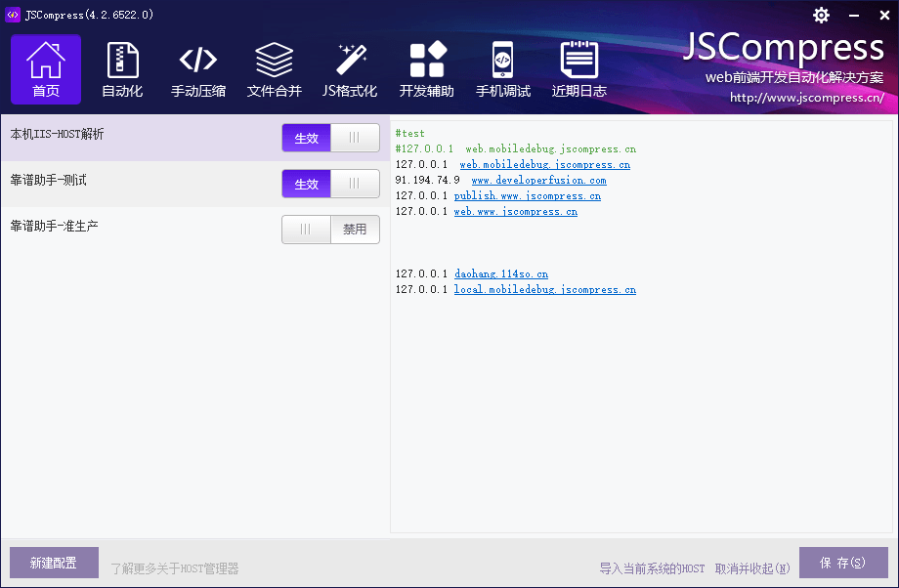Close the JSCompress window
Viewport: 899px width, 588px height.
click(x=884, y=16)
